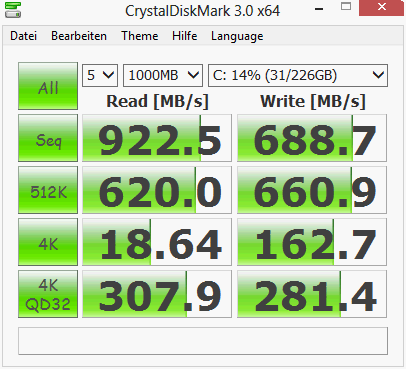Open the Datei menu

tap(24, 36)
